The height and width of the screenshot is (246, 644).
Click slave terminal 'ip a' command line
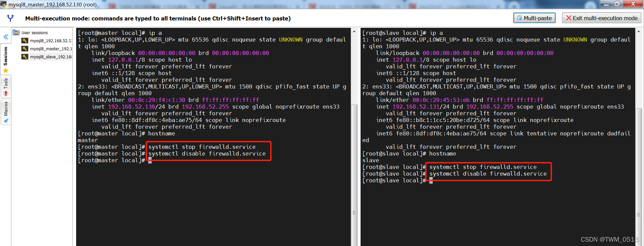(x=402, y=33)
